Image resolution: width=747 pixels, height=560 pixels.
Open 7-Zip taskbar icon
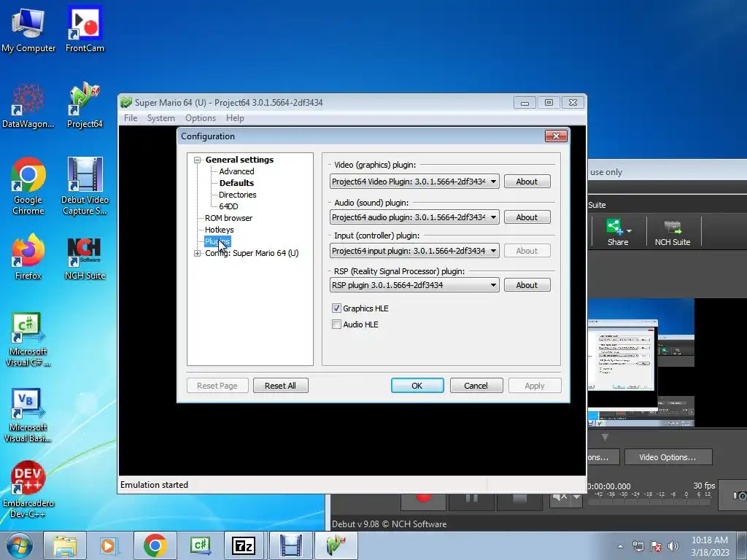coord(244,545)
